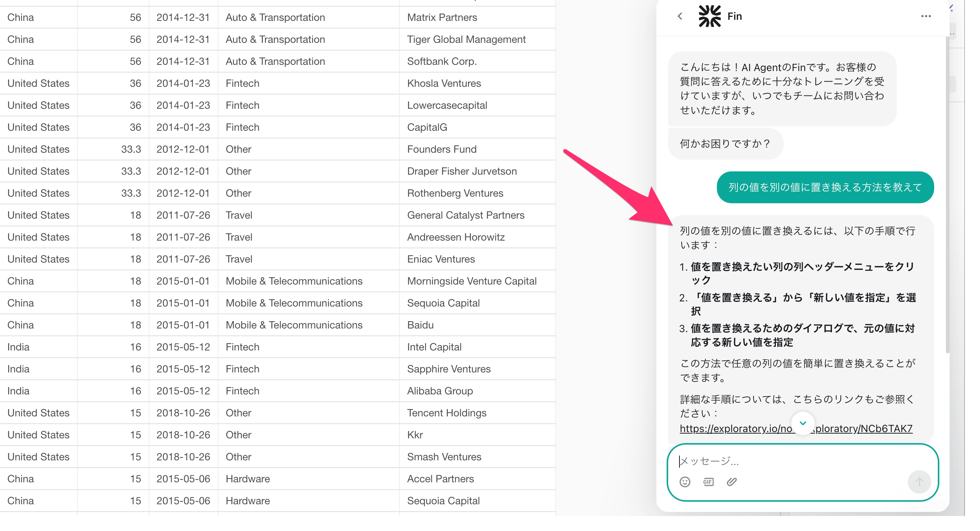
Task: Click 'United States' in the Kkr row
Action: click(x=38, y=435)
